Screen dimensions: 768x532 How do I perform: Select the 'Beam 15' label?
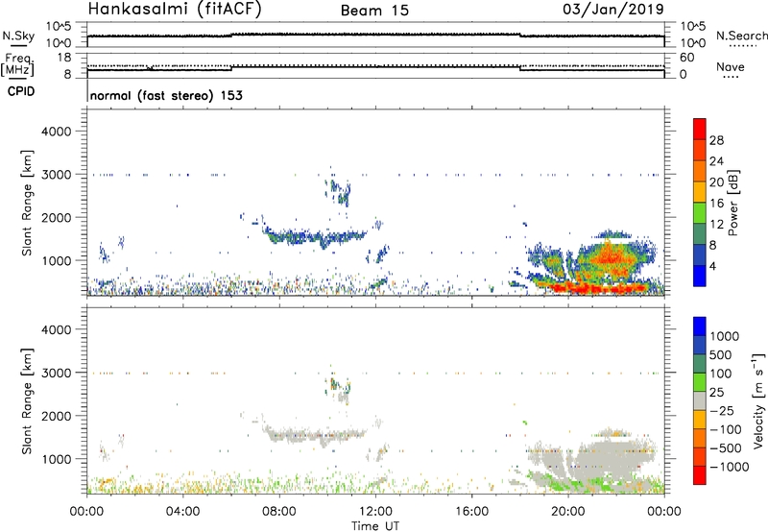click(x=374, y=11)
